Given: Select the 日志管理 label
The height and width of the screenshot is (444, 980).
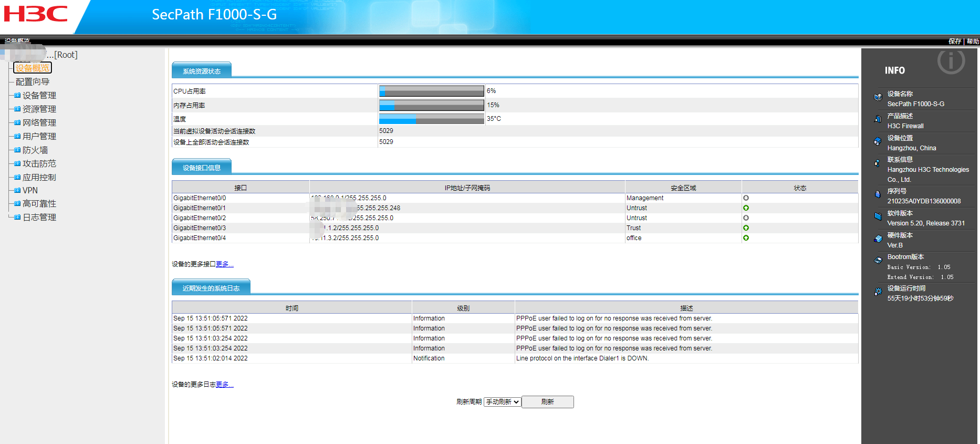Looking at the screenshot, I should pyautogui.click(x=39, y=217).
